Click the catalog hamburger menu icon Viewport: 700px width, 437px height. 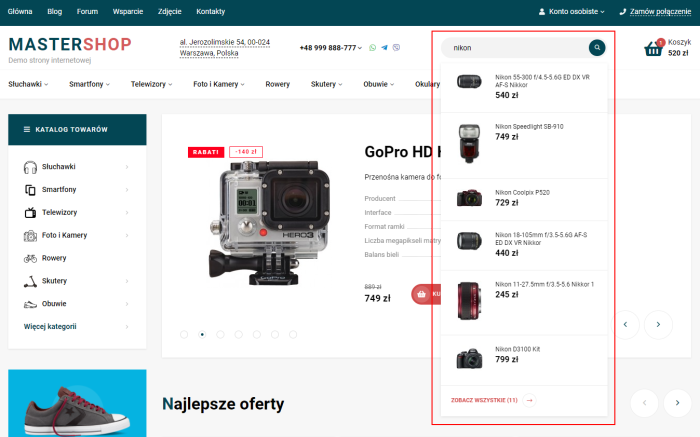tap(27, 129)
